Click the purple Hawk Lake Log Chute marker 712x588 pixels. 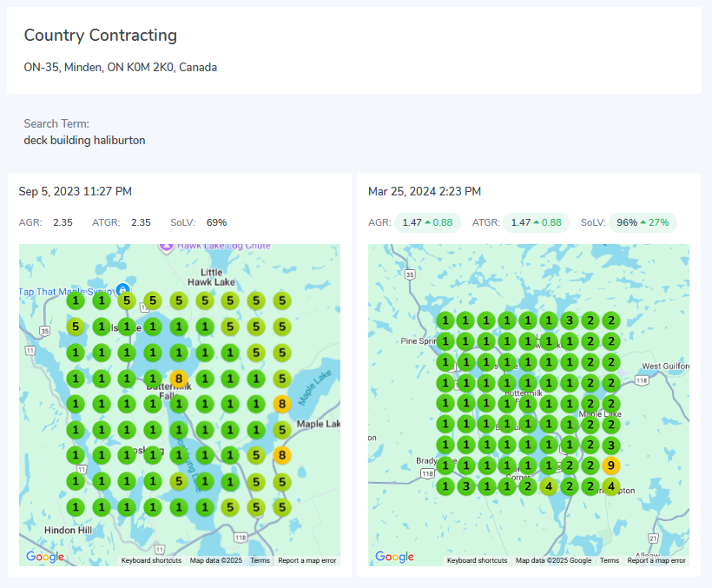coord(167,248)
